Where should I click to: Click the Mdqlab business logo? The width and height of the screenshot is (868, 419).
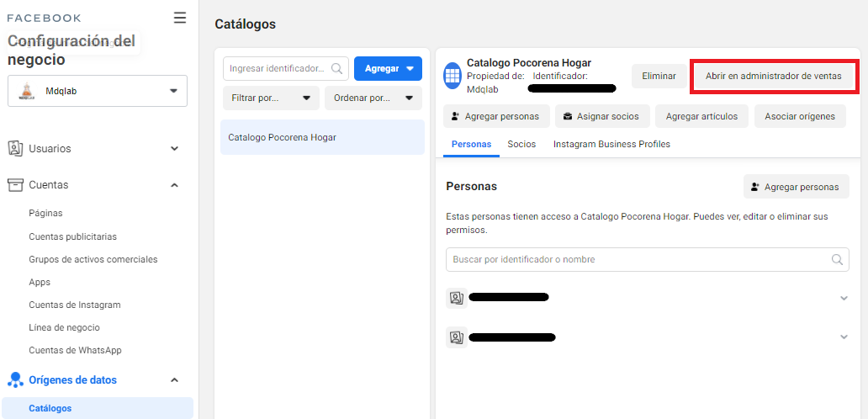(x=27, y=91)
